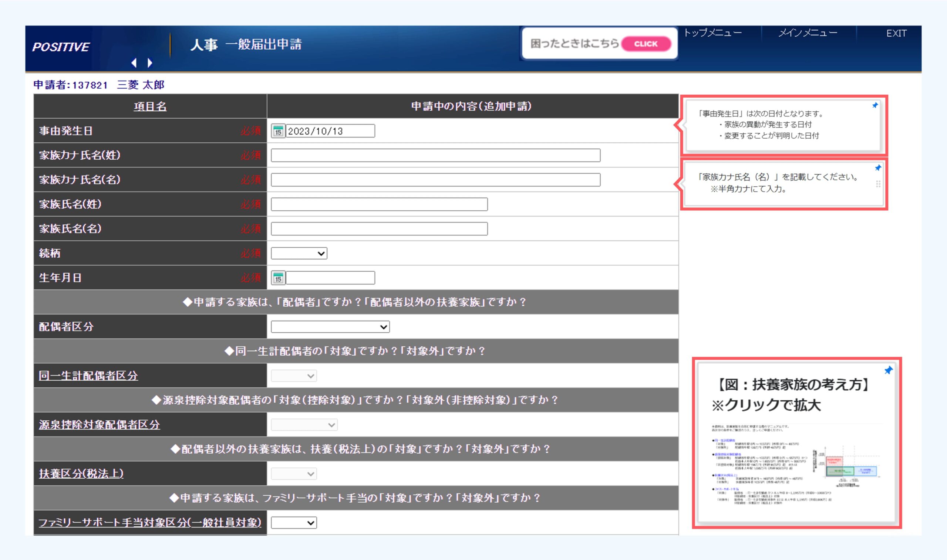Viewport: 947px width, 560px height.
Task: Unpin the 家族カナ氏名 help tooltip
Action: pyautogui.click(x=878, y=168)
